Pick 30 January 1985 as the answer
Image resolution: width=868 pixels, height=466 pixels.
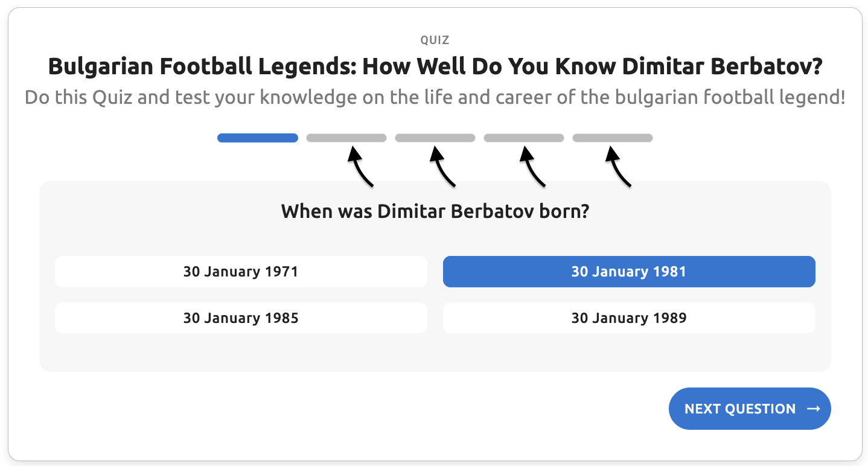click(241, 318)
